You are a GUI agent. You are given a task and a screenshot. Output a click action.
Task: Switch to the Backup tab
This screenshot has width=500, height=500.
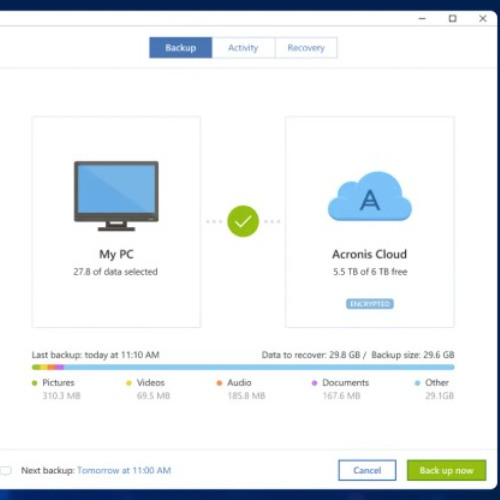[x=180, y=48]
